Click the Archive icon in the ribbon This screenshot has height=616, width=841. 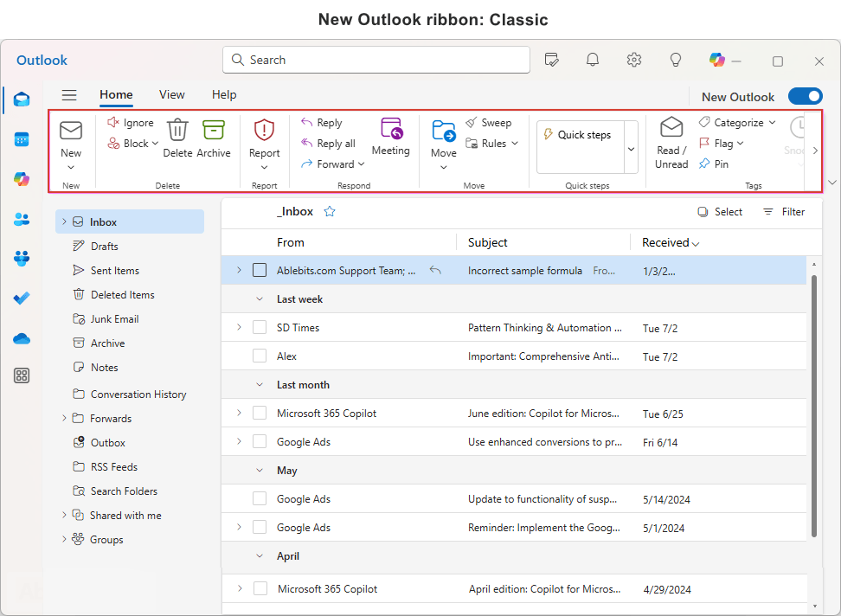point(213,131)
